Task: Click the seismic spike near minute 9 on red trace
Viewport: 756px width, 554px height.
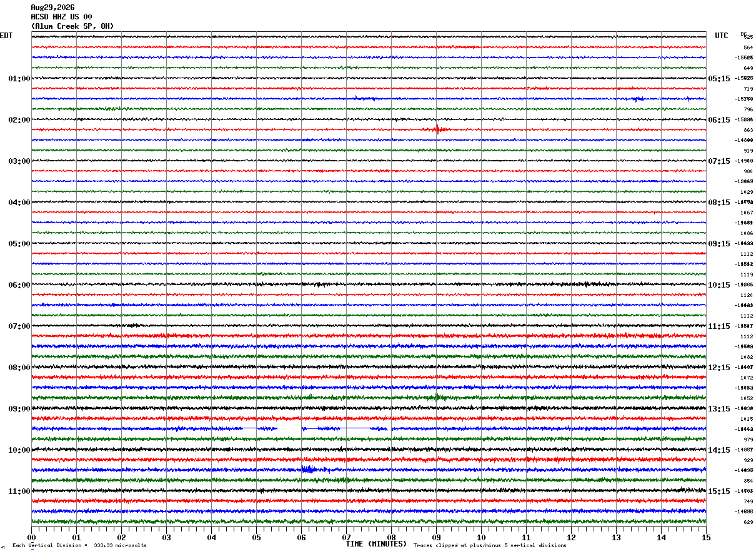Action: tap(437, 130)
